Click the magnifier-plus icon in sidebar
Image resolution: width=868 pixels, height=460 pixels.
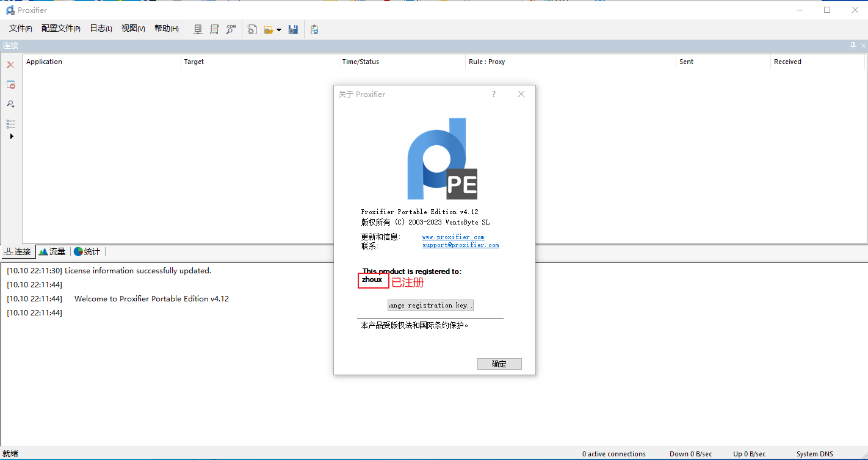tap(10, 104)
